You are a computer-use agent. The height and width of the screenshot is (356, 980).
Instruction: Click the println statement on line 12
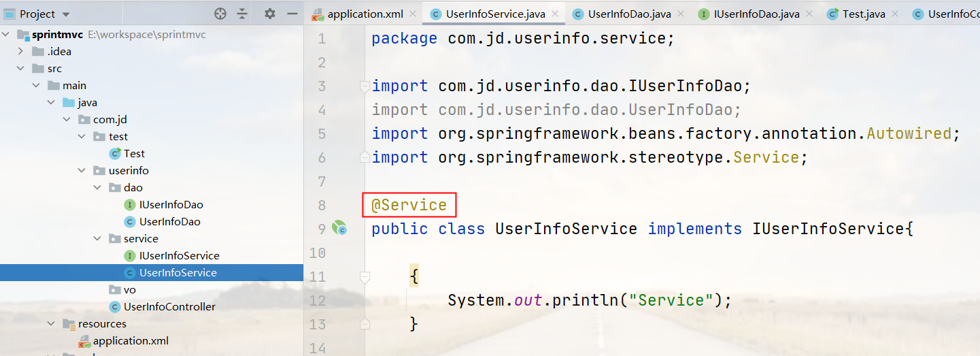[x=590, y=300]
